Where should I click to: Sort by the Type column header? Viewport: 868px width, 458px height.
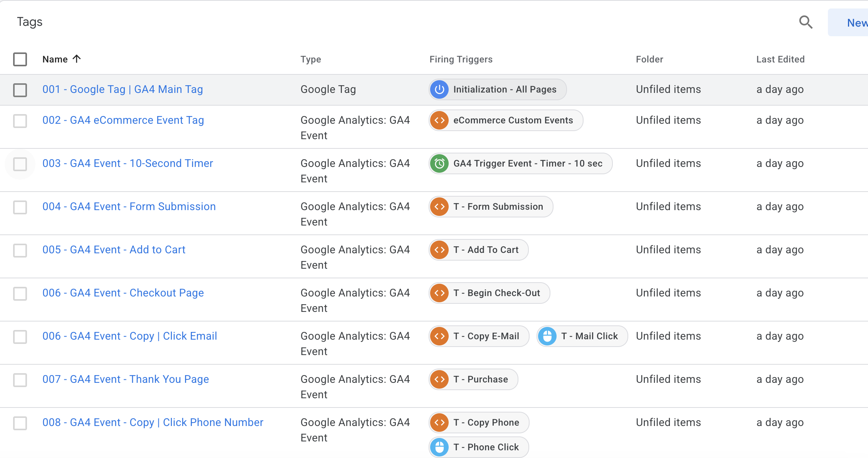pos(311,59)
